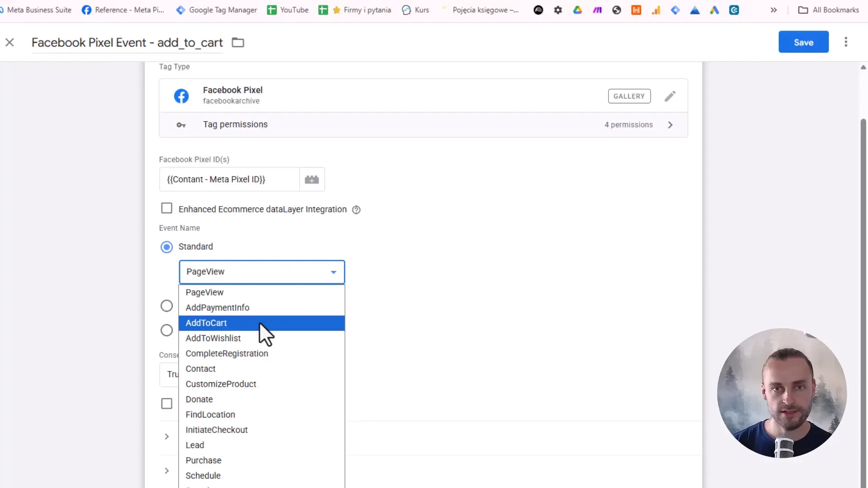Open Meta Business Suite bookmark

[36, 10]
